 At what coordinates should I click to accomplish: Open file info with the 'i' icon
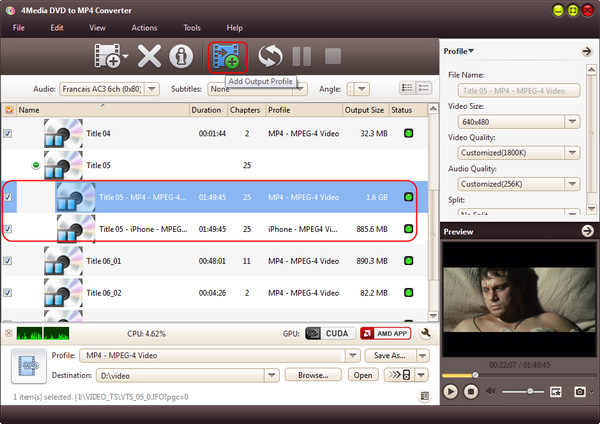[180, 56]
